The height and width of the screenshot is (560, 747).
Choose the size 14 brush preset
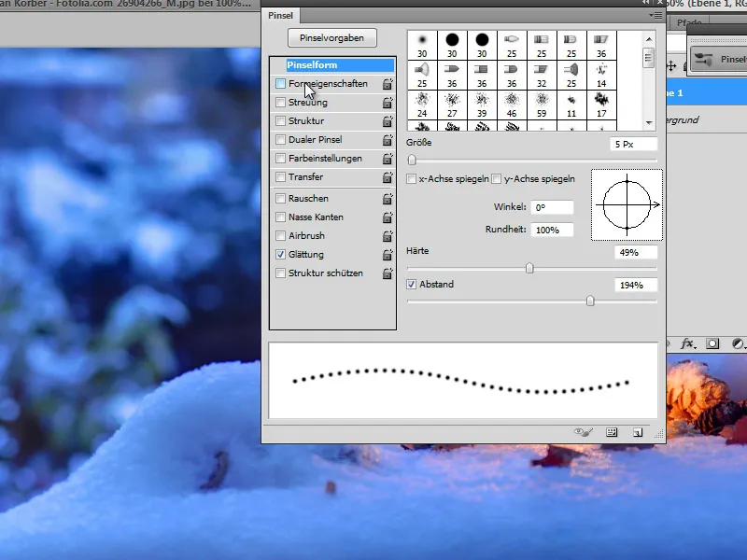(601, 76)
